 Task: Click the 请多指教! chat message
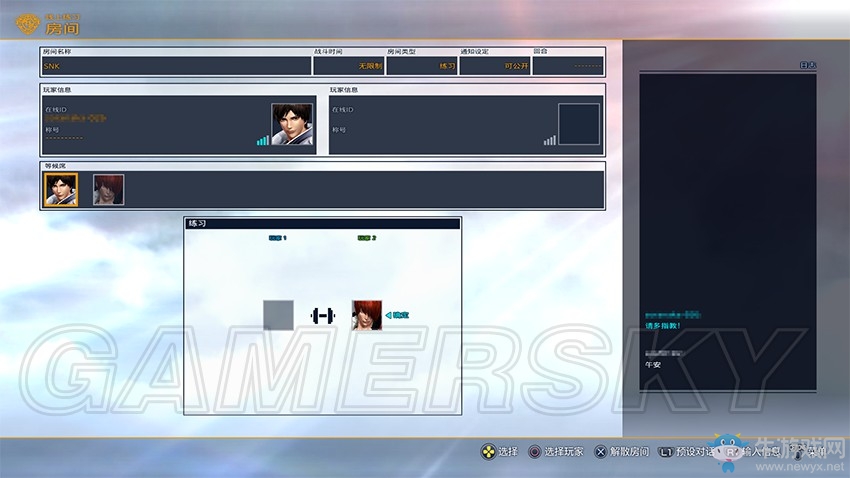(662, 326)
